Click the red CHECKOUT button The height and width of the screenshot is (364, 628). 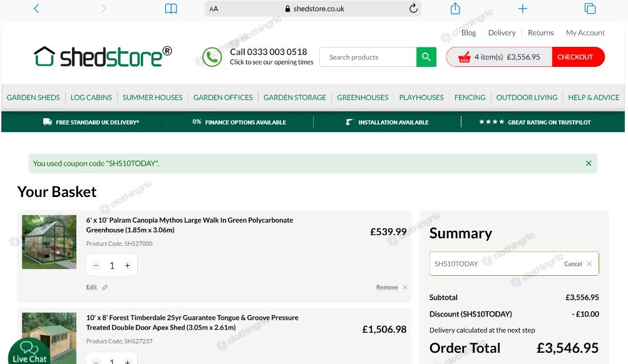[x=578, y=57]
